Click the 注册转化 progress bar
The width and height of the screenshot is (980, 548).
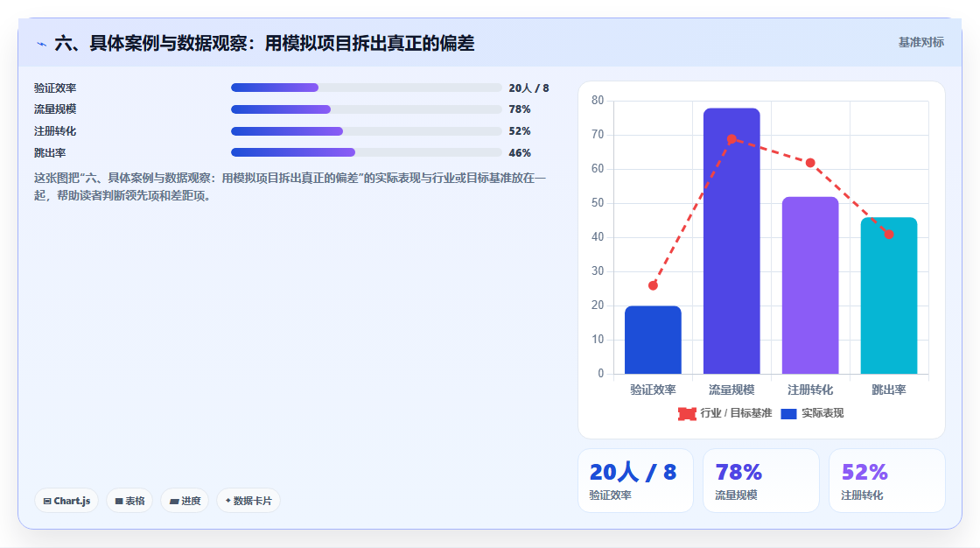pos(367,131)
